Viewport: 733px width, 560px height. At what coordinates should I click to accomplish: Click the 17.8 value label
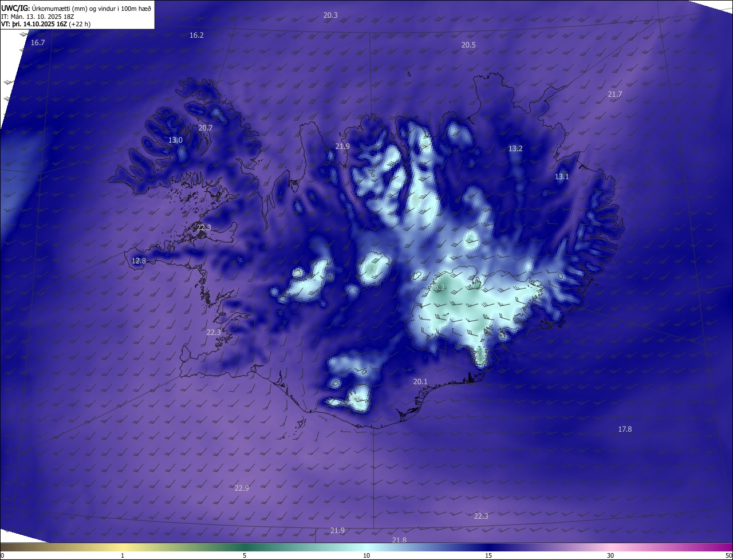click(x=625, y=429)
